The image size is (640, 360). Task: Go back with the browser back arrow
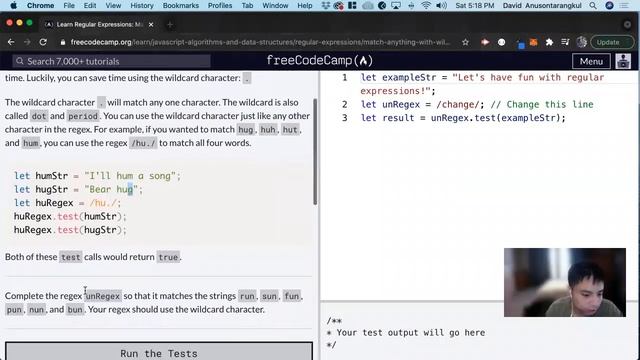coord(11,42)
